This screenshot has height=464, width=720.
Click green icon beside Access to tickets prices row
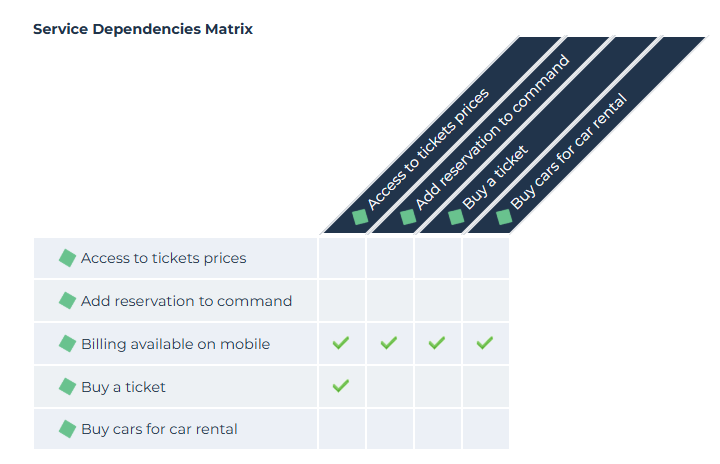click(67, 258)
